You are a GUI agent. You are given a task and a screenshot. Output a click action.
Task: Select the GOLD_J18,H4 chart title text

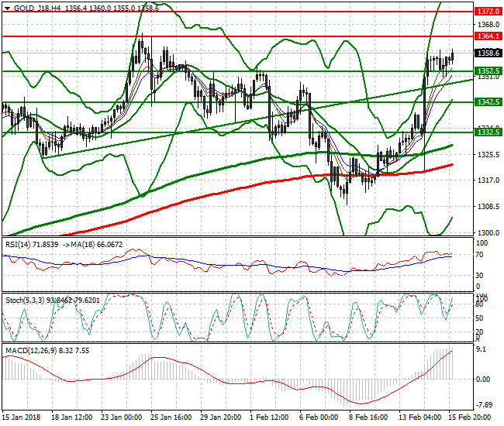(x=37, y=9)
